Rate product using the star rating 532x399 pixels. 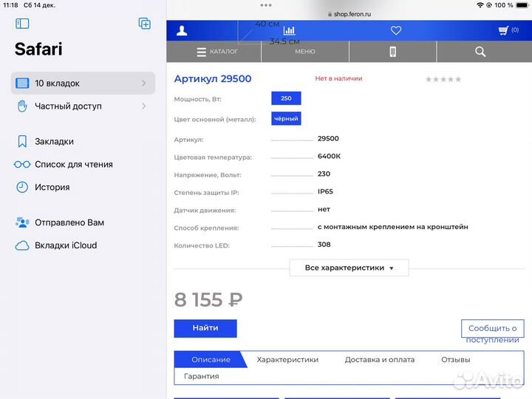pos(443,79)
